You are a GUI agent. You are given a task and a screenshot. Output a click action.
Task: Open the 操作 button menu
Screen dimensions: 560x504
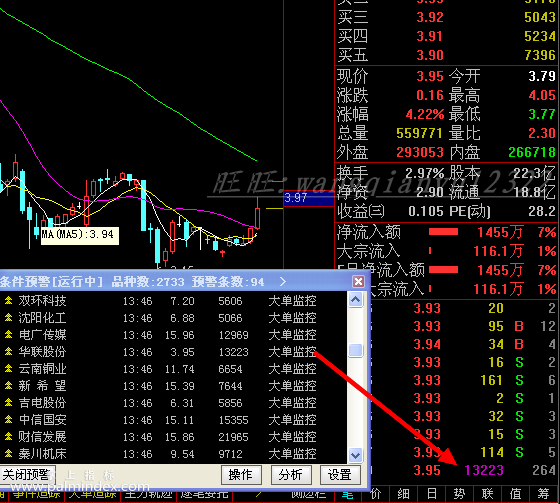241,475
